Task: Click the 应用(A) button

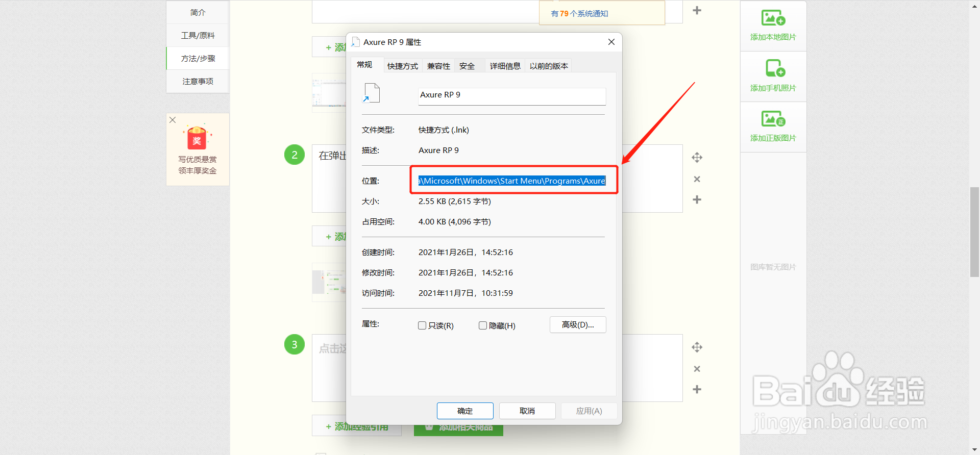Action: 589,411
